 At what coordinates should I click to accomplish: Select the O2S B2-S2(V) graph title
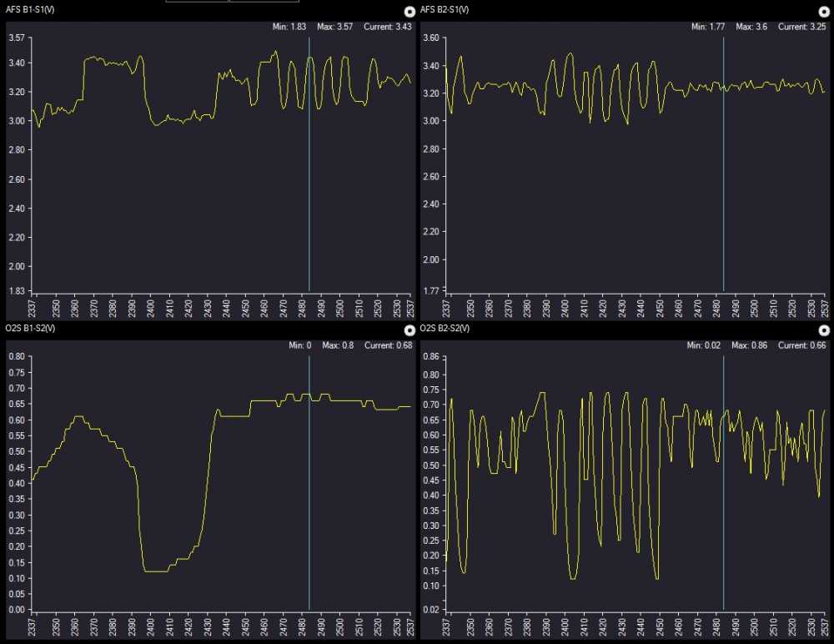(x=445, y=329)
